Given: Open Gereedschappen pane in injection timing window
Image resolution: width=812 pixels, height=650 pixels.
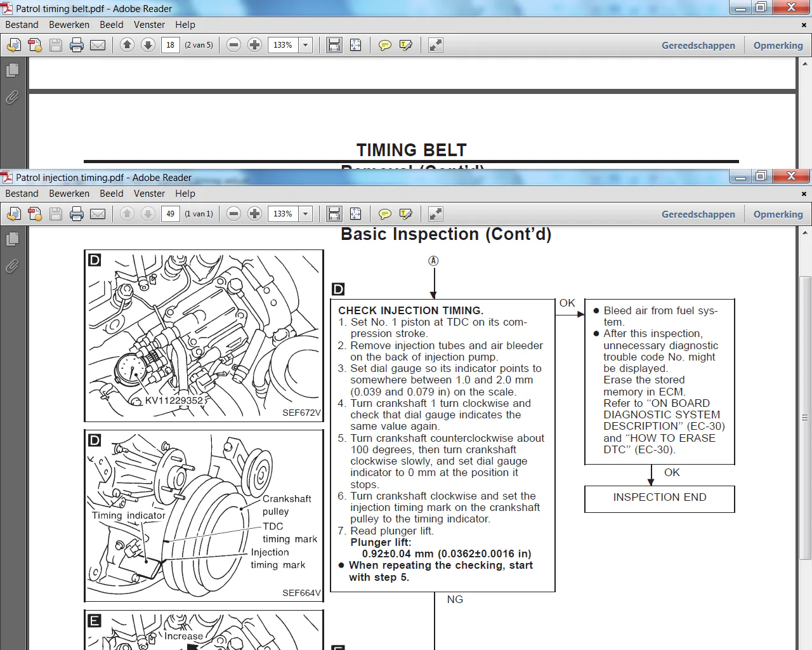Looking at the screenshot, I should pos(698,215).
